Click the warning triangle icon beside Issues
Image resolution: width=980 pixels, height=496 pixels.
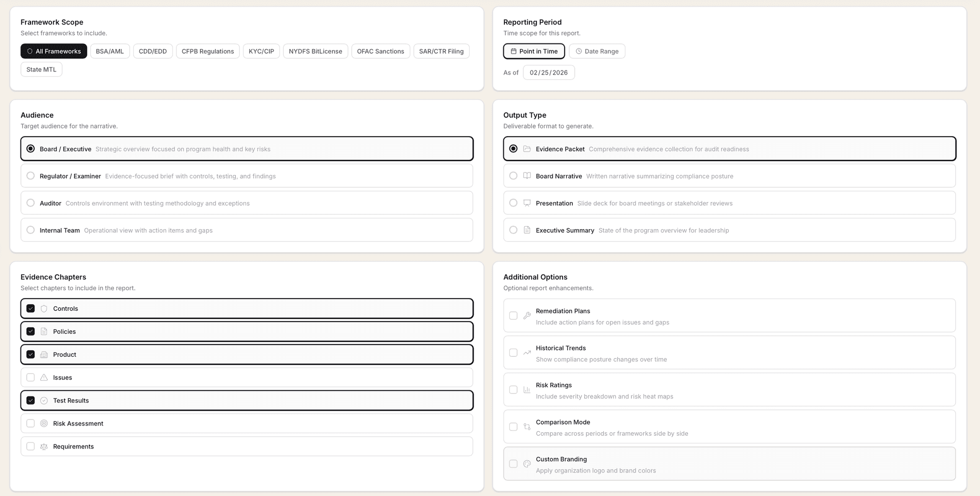click(44, 378)
